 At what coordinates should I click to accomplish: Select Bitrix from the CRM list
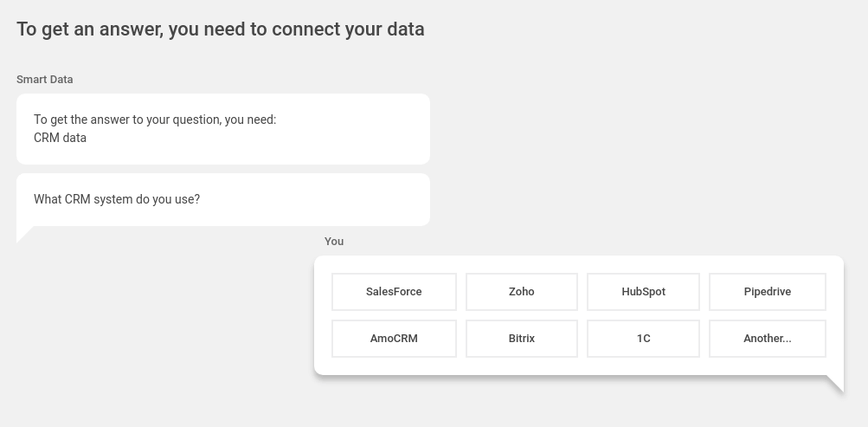pos(521,339)
